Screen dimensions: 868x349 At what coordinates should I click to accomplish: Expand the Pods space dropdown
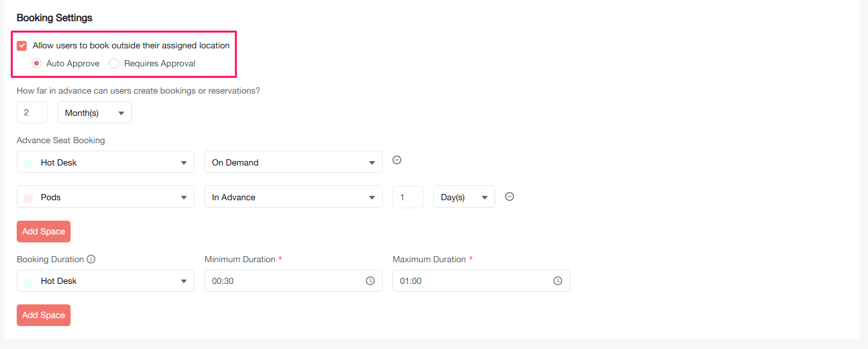(x=105, y=197)
